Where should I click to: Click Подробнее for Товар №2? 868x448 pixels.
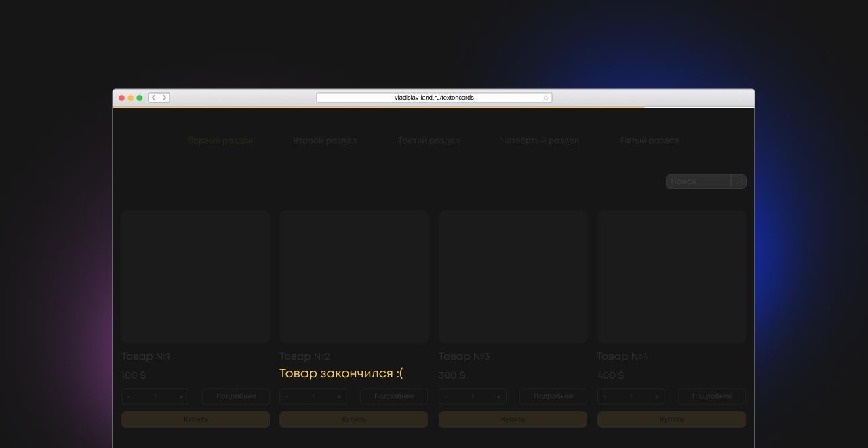click(394, 396)
